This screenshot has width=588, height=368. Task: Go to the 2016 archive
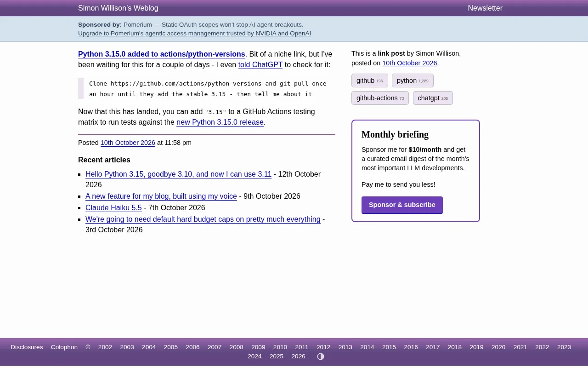[x=411, y=347]
